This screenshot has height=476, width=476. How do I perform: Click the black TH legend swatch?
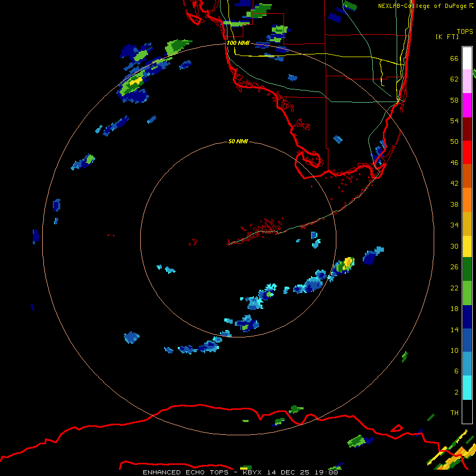467,411
